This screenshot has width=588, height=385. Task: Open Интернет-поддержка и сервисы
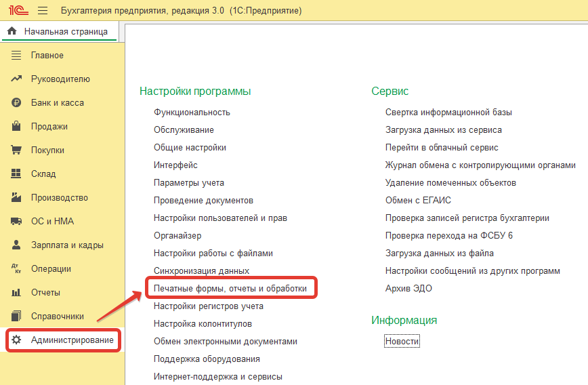point(218,377)
